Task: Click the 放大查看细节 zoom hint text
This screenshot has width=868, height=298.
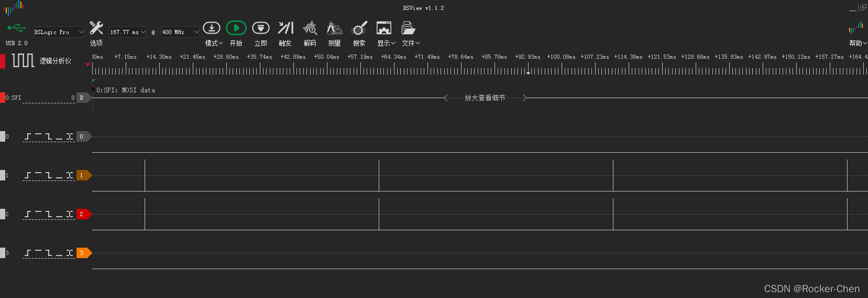Action: [x=485, y=98]
